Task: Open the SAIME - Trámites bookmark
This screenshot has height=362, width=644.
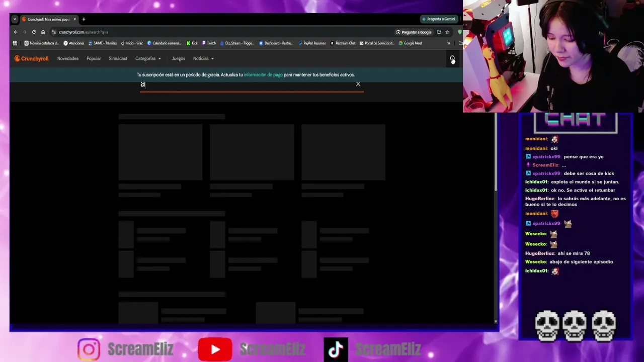Action: (x=103, y=43)
